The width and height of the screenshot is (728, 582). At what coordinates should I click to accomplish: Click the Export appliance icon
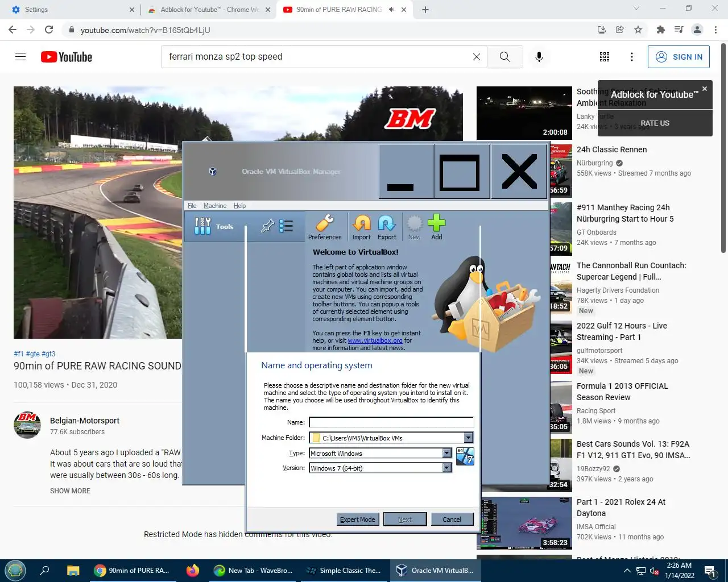point(387,227)
